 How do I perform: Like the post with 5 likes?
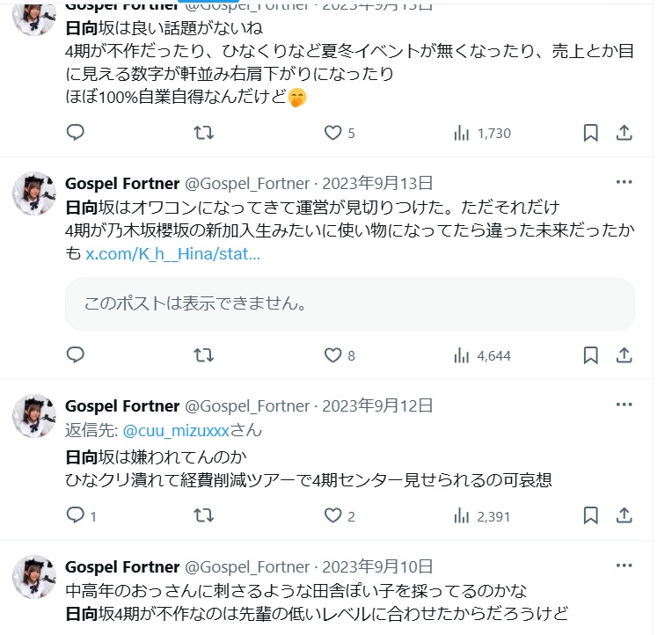332,134
